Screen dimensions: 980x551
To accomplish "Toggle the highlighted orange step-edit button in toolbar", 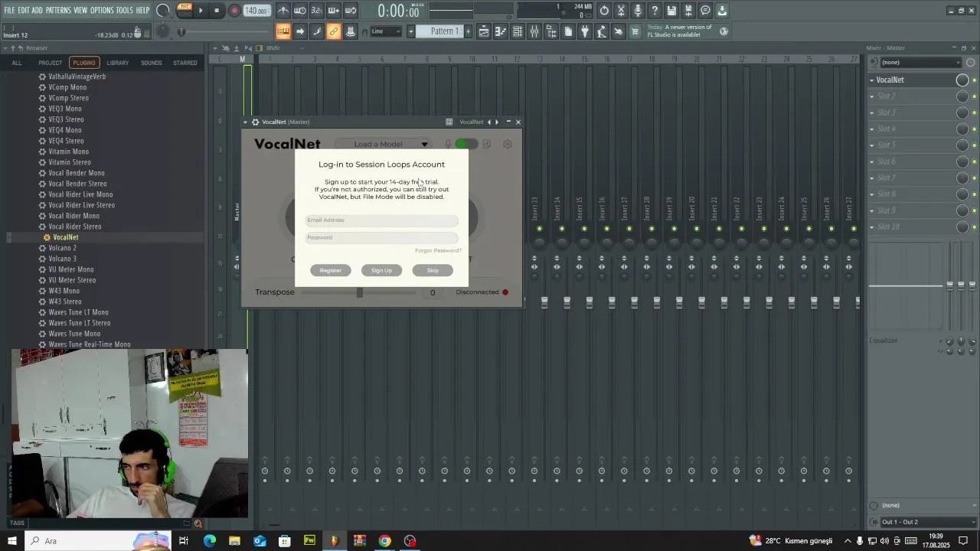I will [x=283, y=31].
